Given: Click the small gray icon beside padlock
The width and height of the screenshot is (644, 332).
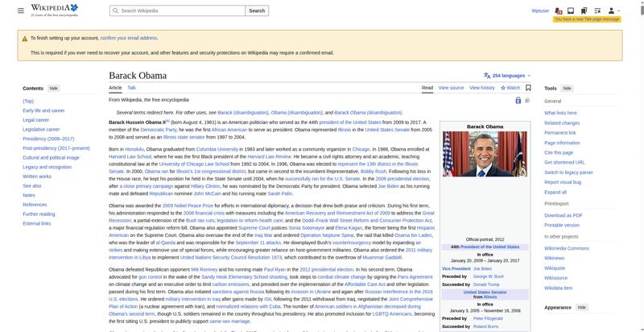Looking at the screenshot, I should (527, 100).
